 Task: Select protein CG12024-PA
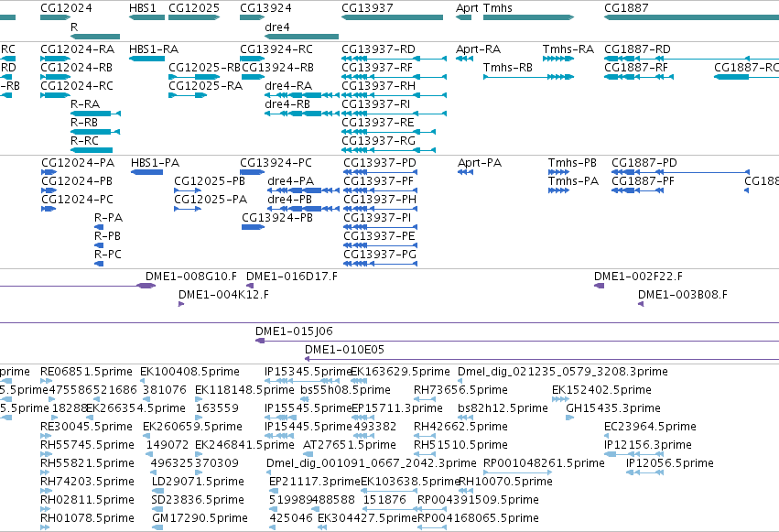click(x=78, y=163)
